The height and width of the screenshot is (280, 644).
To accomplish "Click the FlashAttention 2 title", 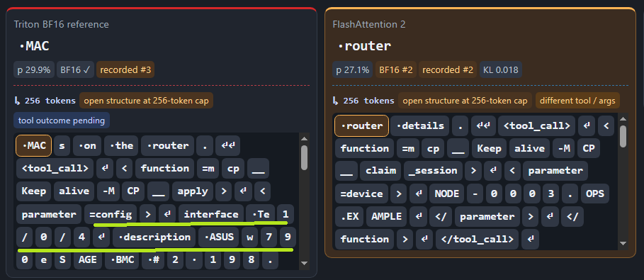I will 369,24.
